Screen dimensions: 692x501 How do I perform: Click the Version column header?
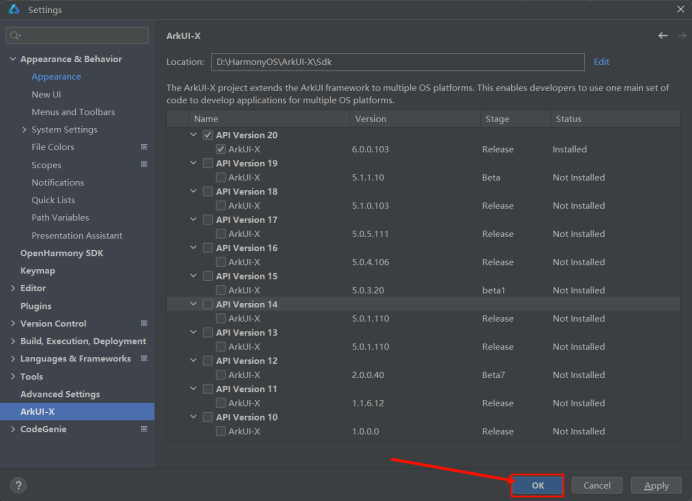(415, 119)
